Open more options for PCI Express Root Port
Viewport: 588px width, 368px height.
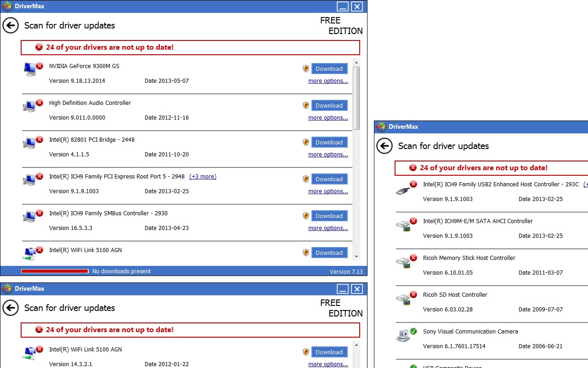pyautogui.click(x=328, y=191)
